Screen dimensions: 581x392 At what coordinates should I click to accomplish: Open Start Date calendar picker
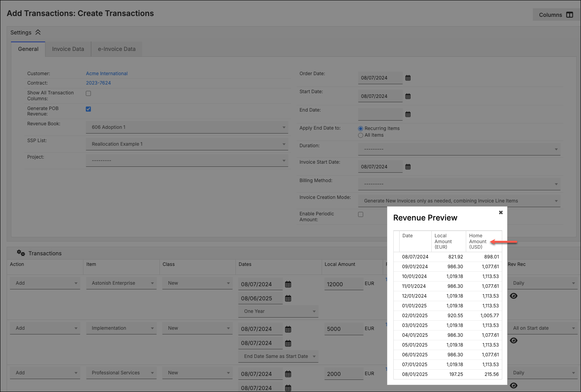(x=408, y=96)
